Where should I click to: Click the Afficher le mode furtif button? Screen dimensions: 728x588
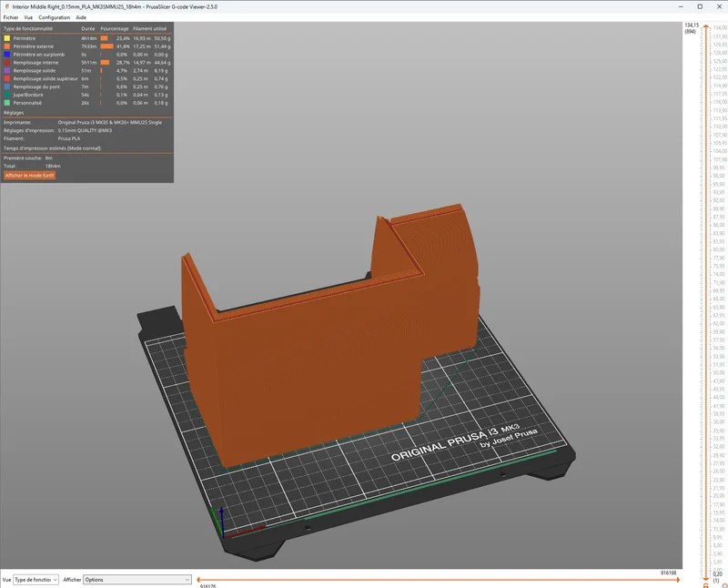point(30,175)
